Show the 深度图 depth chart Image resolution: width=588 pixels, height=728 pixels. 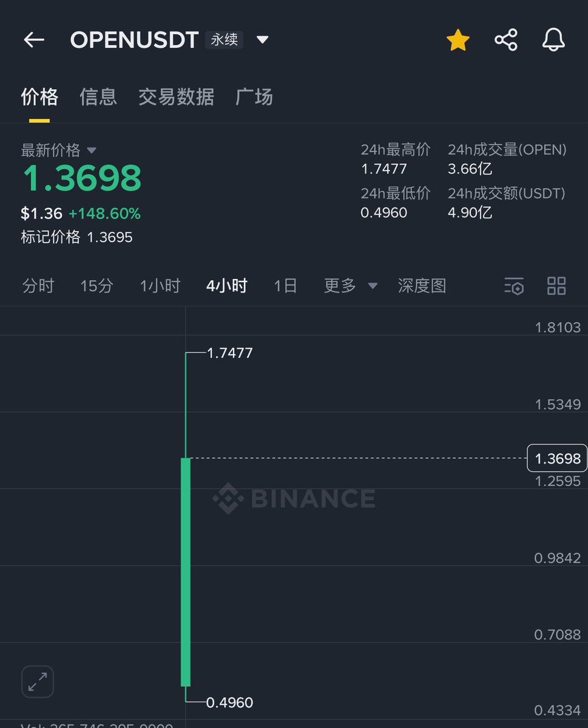422,286
